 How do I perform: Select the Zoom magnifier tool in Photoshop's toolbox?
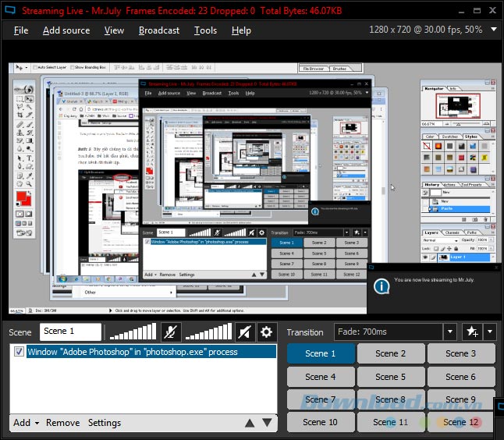pos(29,184)
